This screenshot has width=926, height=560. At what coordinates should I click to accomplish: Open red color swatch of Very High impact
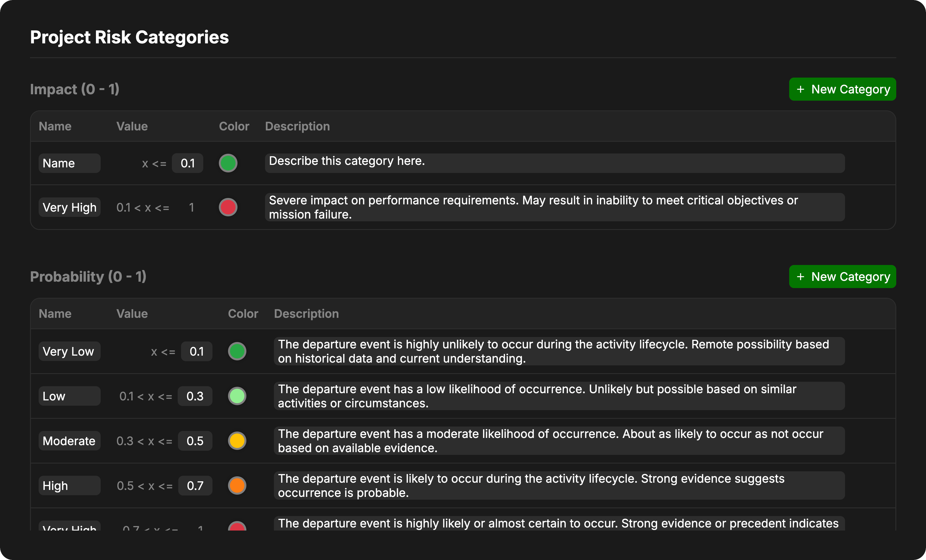click(x=228, y=207)
